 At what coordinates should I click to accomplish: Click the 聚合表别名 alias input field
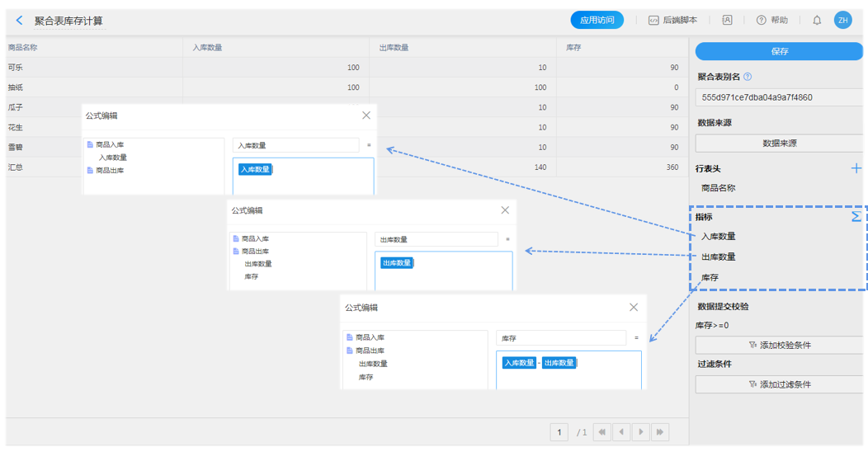[779, 97]
